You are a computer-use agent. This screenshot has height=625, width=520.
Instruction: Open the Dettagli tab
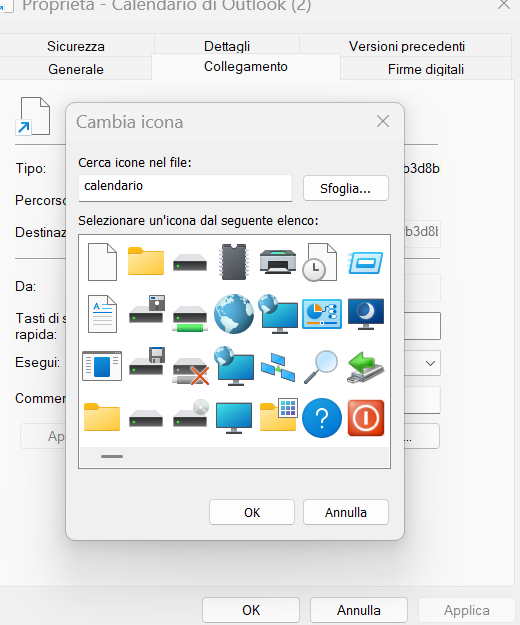click(227, 46)
